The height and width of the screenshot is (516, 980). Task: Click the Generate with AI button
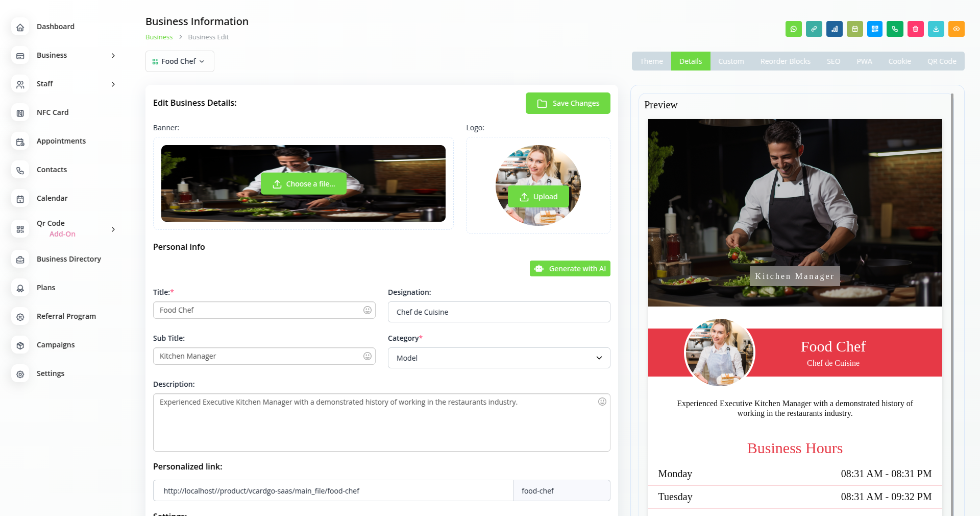click(570, 269)
